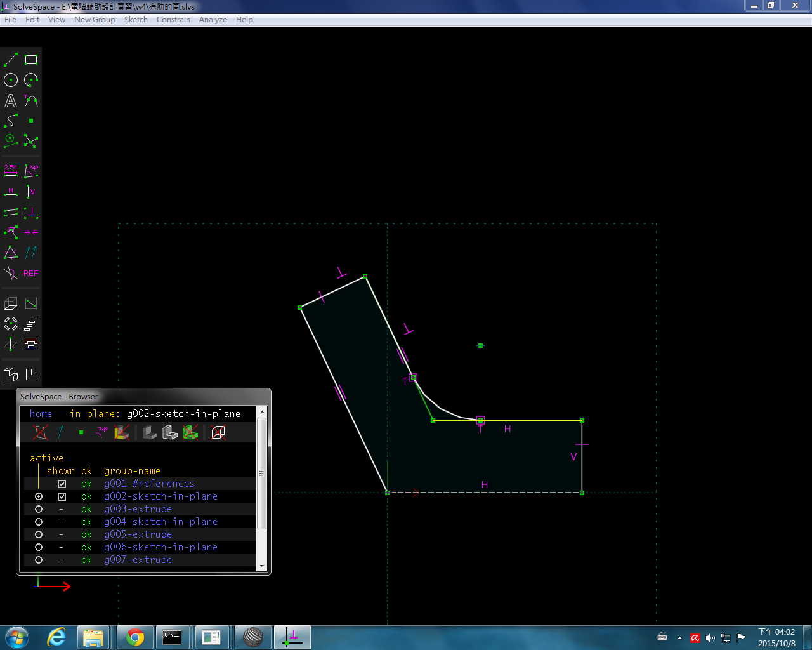Image resolution: width=812 pixels, height=650 pixels.
Task: Create new step and repeat translating group
Action: click(31, 324)
